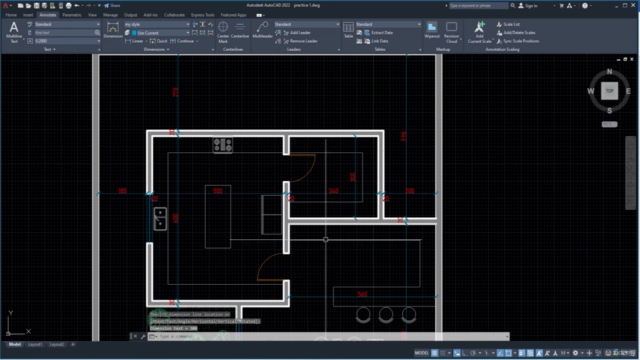Toggle 2D object snap in status bar
The height and width of the screenshot is (360, 640).
(x=508, y=353)
